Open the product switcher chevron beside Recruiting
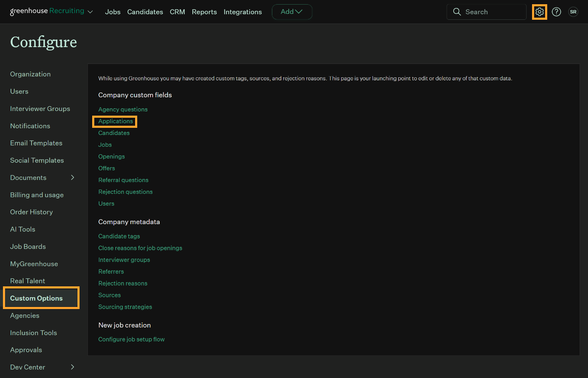The width and height of the screenshot is (588, 378). (x=90, y=12)
